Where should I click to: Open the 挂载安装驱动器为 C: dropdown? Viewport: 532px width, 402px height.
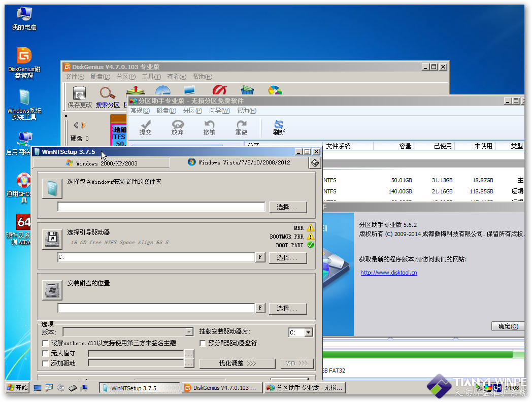coord(308,333)
